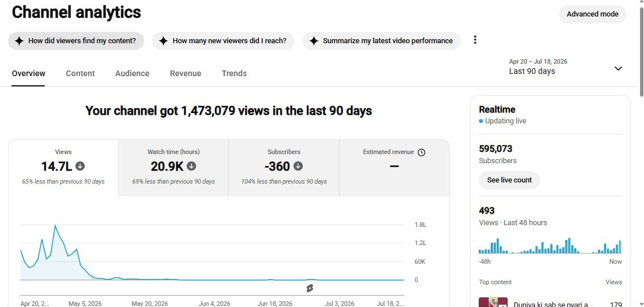This screenshot has width=644, height=307.
Task: Click the sparkle icon on 'Summarize my latest video' chip
Action: pyautogui.click(x=314, y=41)
